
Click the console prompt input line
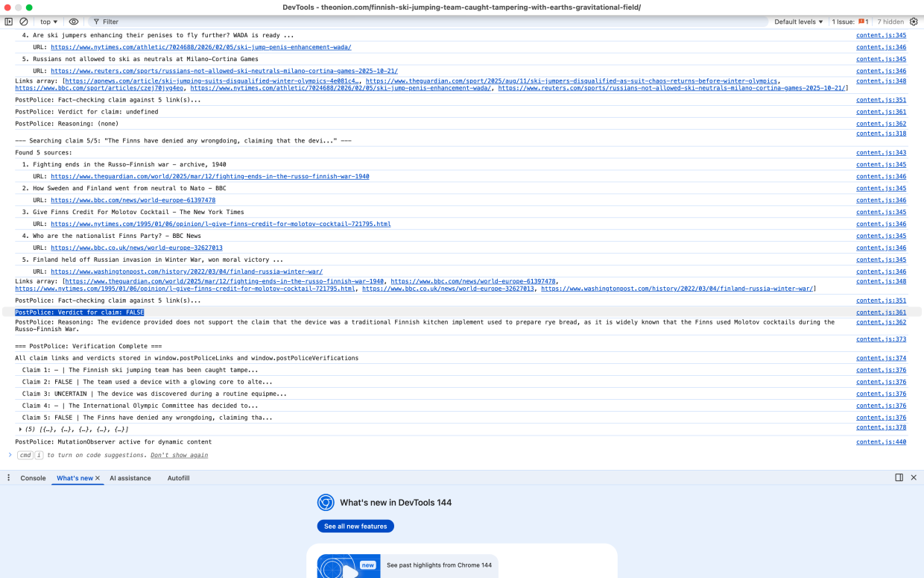tap(462, 455)
